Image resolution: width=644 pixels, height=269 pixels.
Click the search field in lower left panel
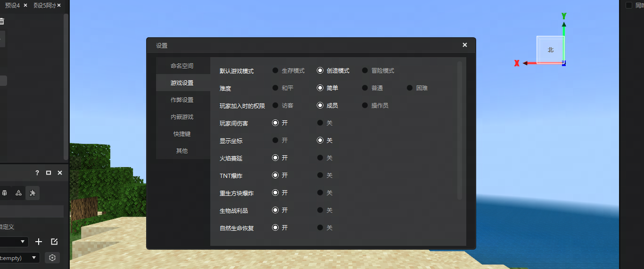tap(32, 211)
